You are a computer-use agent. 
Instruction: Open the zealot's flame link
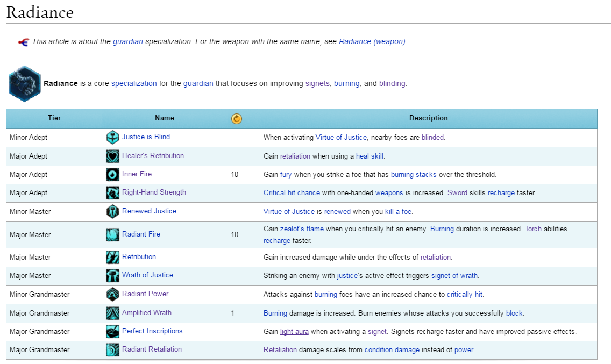click(x=302, y=229)
